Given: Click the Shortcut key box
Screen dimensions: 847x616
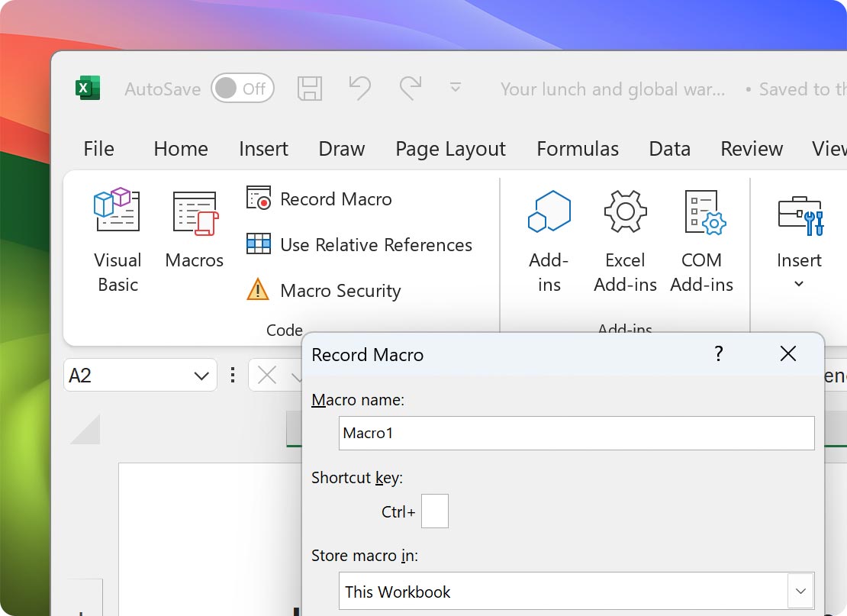Looking at the screenshot, I should (434, 511).
